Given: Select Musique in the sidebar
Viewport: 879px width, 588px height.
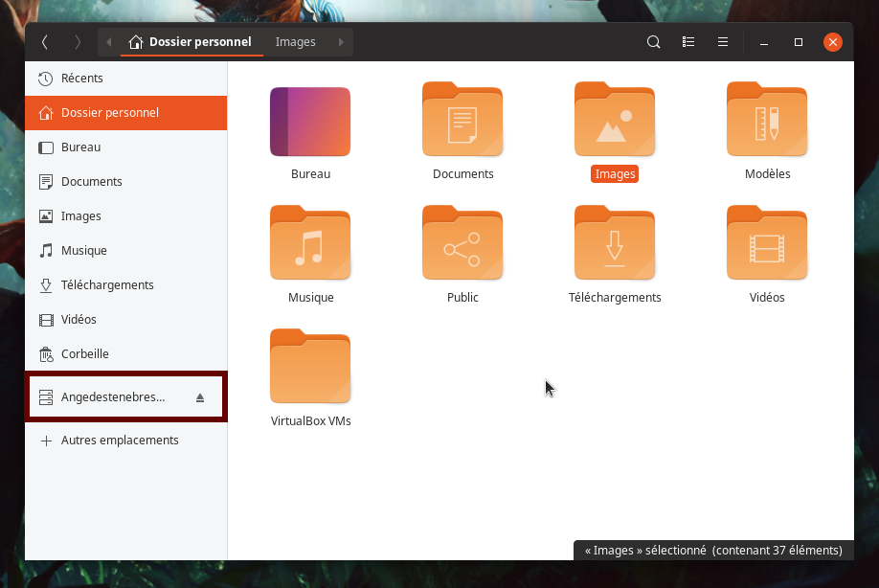Looking at the screenshot, I should [83, 251].
